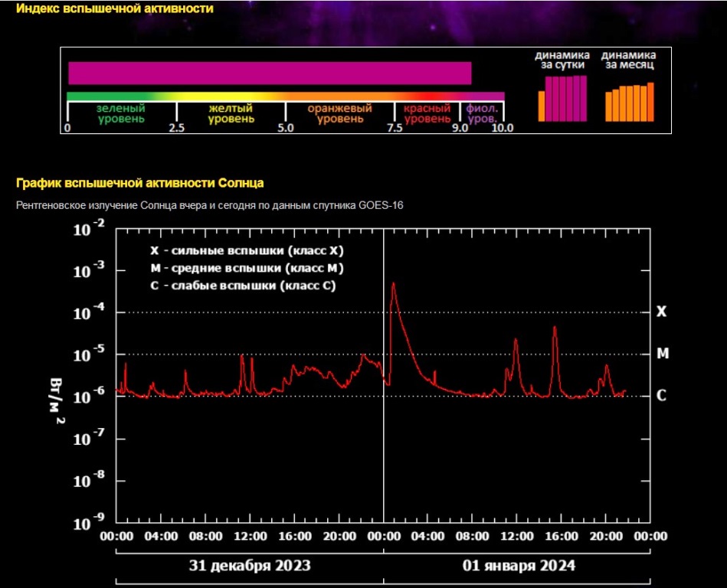Click the scale value '7.5'
The image size is (727, 588).
(x=395, y=128)
